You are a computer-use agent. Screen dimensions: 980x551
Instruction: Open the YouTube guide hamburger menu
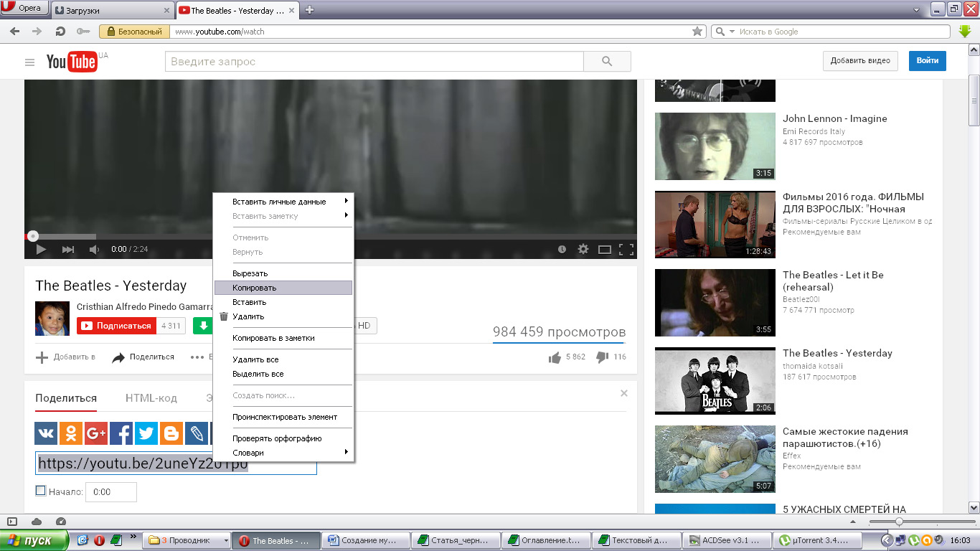coord(29,62)
